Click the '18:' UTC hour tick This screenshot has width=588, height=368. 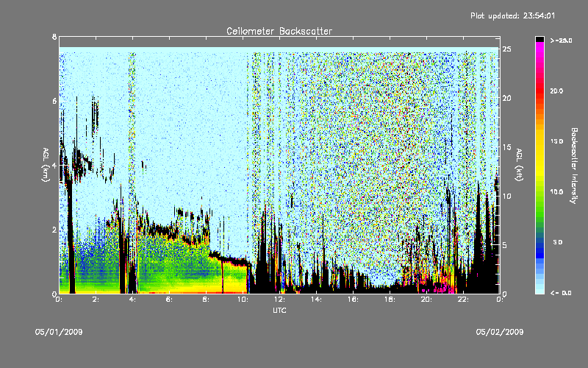pyautogui.click(x=390, y=300)
